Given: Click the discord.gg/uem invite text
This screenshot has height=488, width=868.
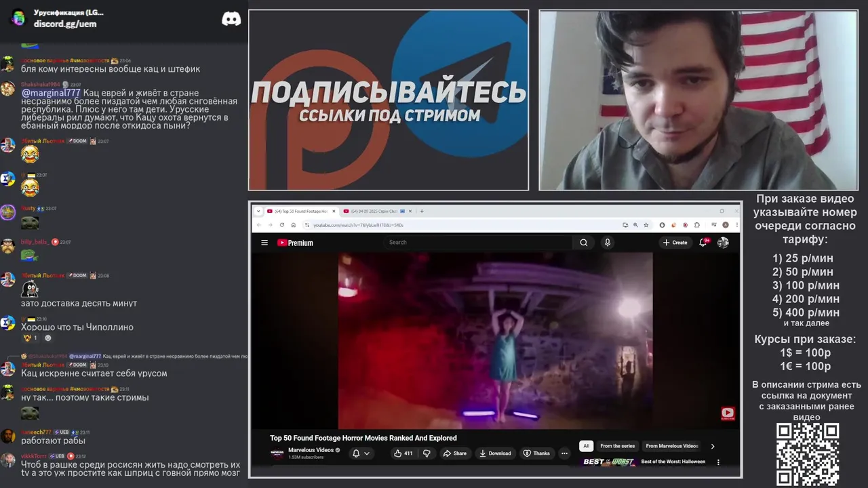Looking at the screenshot, I should click(65, 24).
